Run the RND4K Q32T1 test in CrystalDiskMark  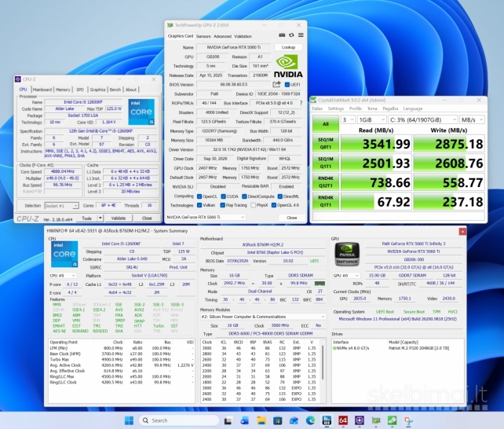coord(326,182)
